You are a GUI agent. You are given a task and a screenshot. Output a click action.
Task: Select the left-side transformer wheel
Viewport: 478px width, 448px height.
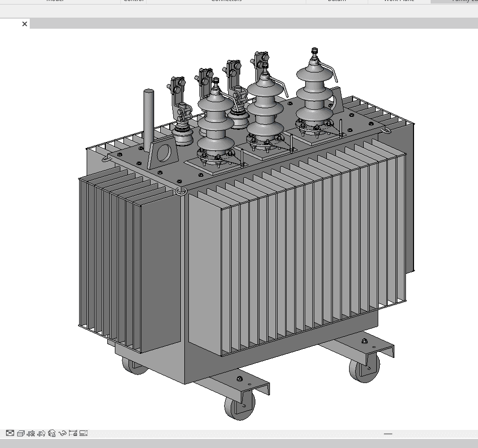coord(134,366)
